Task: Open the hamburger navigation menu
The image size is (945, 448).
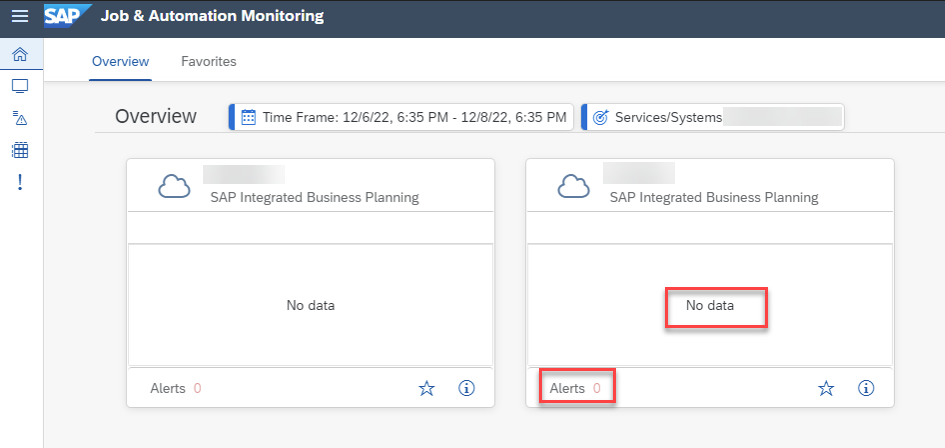Action: pyautogui.click(x=20, y=16)
